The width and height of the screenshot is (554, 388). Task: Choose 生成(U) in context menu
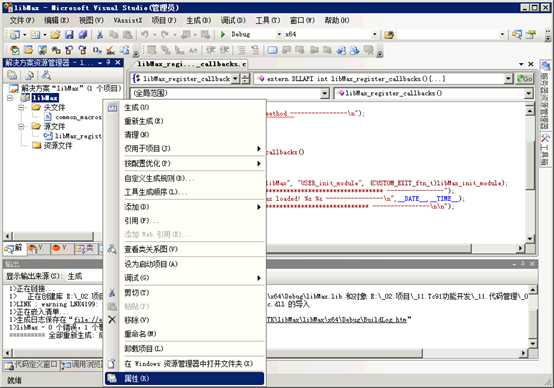[184, 107]
